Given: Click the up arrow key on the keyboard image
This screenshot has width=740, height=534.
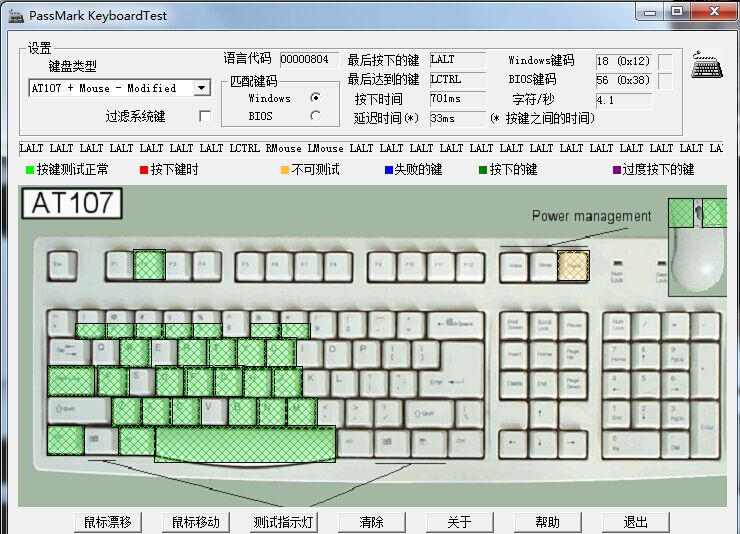Looking at the screenshot, I should point(541,414).
